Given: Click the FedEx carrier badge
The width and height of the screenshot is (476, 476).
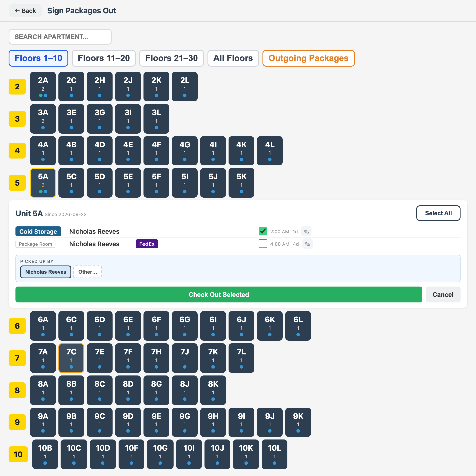Looking at the screenshot, I should pos(147,244).
